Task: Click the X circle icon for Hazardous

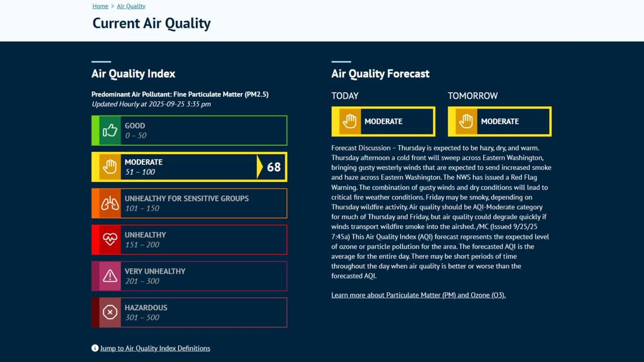Action: pos(110,312)
